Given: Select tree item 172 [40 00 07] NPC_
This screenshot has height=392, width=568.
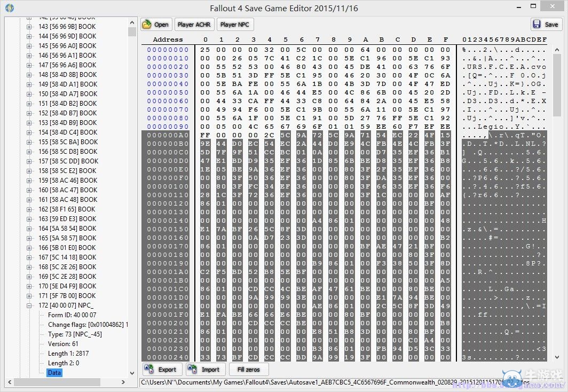Looking at the screenshot, I should [x=66, y=305].
